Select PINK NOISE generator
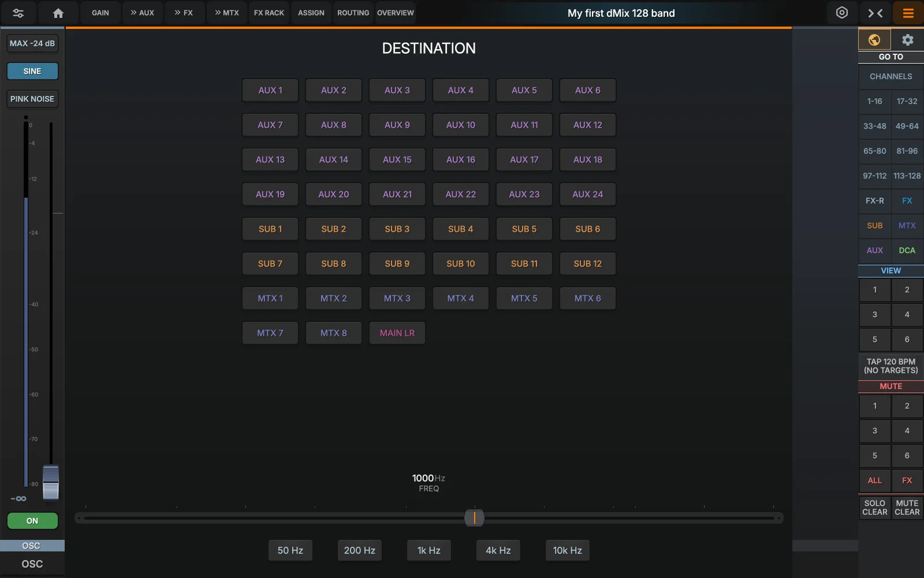 32,99
